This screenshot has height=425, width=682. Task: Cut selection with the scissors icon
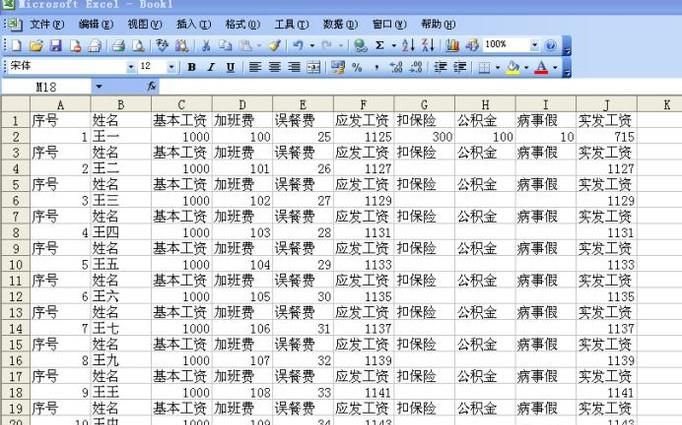tap(206, 45)
